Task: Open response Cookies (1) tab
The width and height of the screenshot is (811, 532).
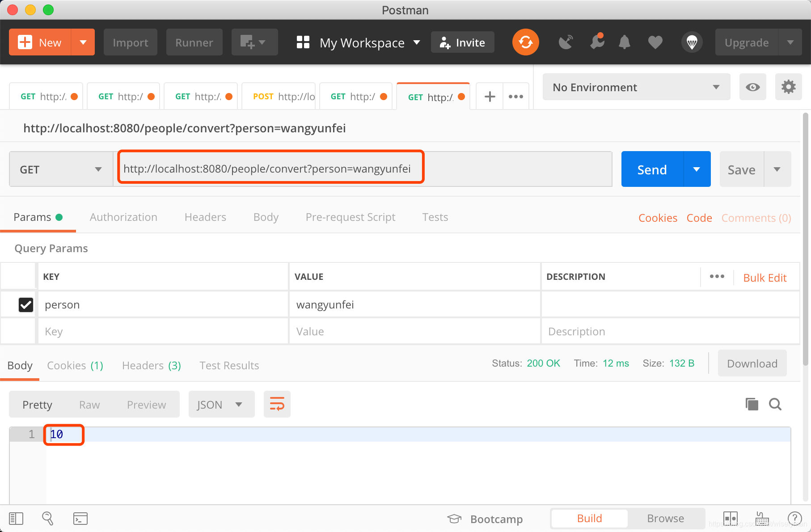Action: [x=75, y=366]
